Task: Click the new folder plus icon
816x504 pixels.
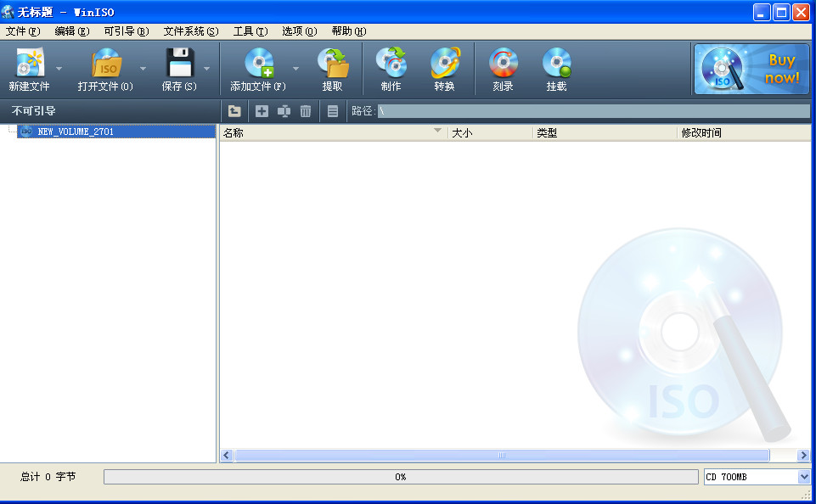Action: point(262,111)
